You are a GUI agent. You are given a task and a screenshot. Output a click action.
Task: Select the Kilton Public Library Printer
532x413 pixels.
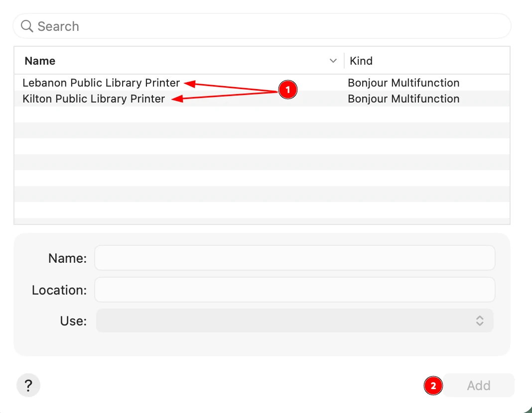(x=93, y=99)
